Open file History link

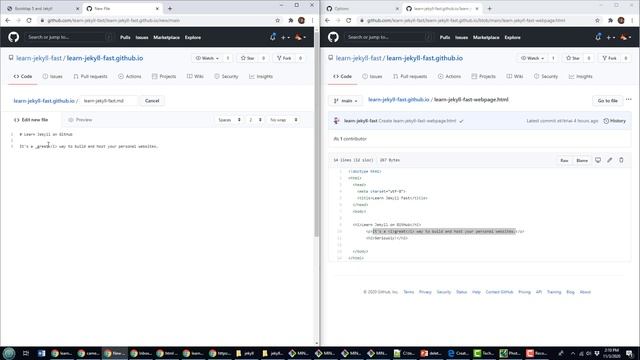click(614, 121)
